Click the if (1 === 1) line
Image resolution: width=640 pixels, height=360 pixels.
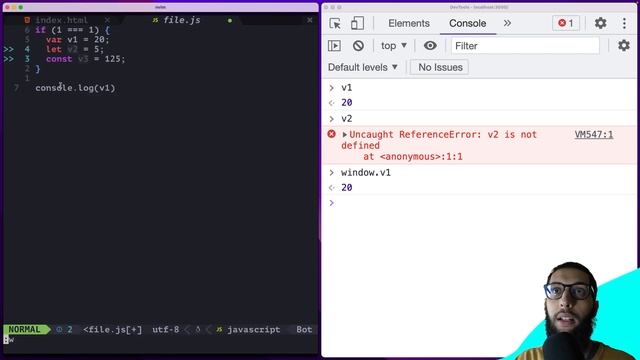point(72,30)
